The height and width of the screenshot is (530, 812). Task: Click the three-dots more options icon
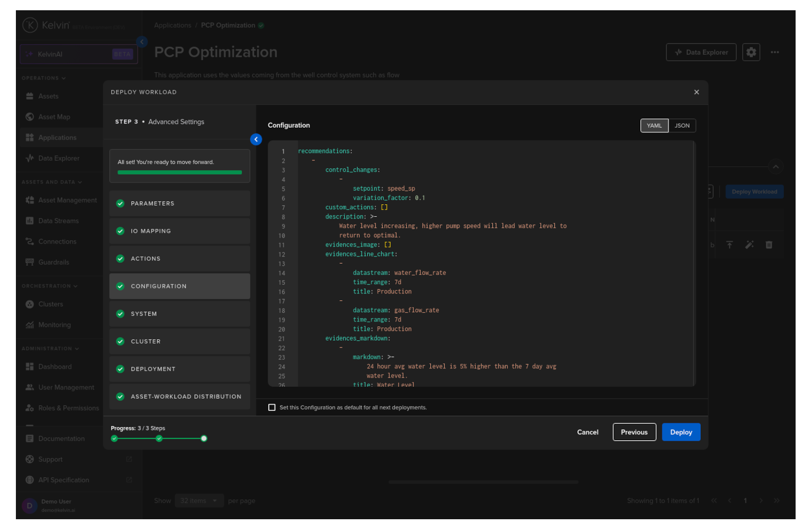[775, 52]
